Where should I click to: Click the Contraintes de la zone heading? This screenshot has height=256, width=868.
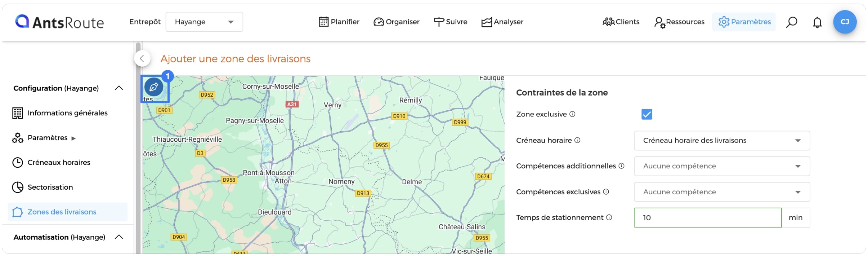[562, 93]
